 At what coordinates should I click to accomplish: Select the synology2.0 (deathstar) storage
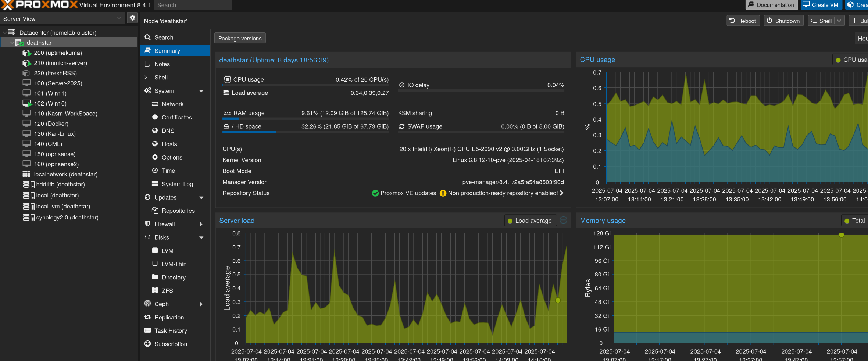(x=67, y=217)
